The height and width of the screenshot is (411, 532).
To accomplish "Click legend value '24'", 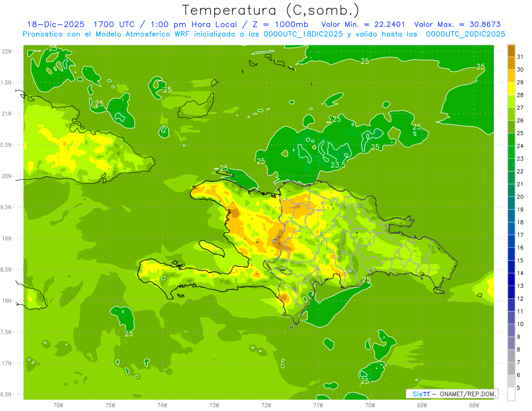I will coord(520,146).
